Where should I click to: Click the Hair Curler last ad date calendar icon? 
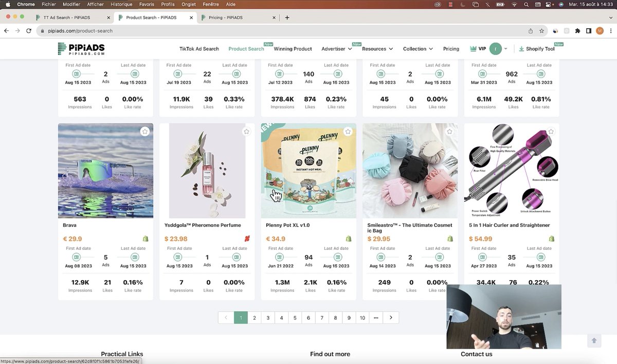point(541,257)
